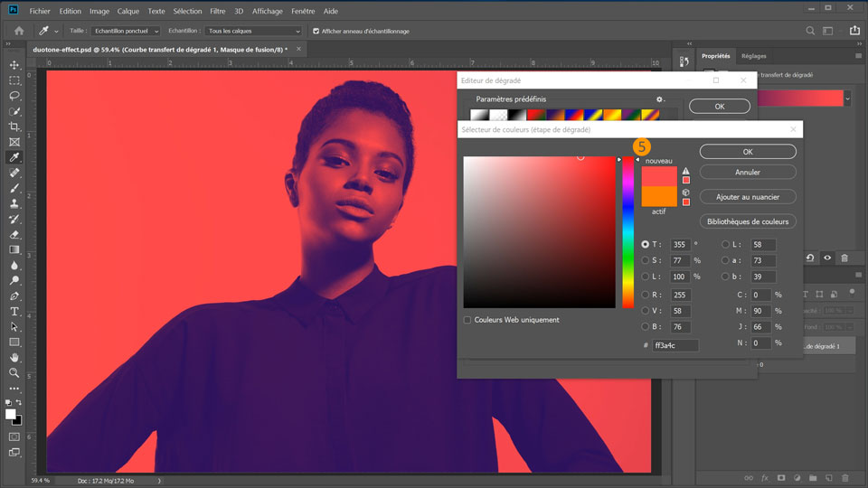Select the Frame tool
This screenshot has width=868, height=488.
(14, 142)
